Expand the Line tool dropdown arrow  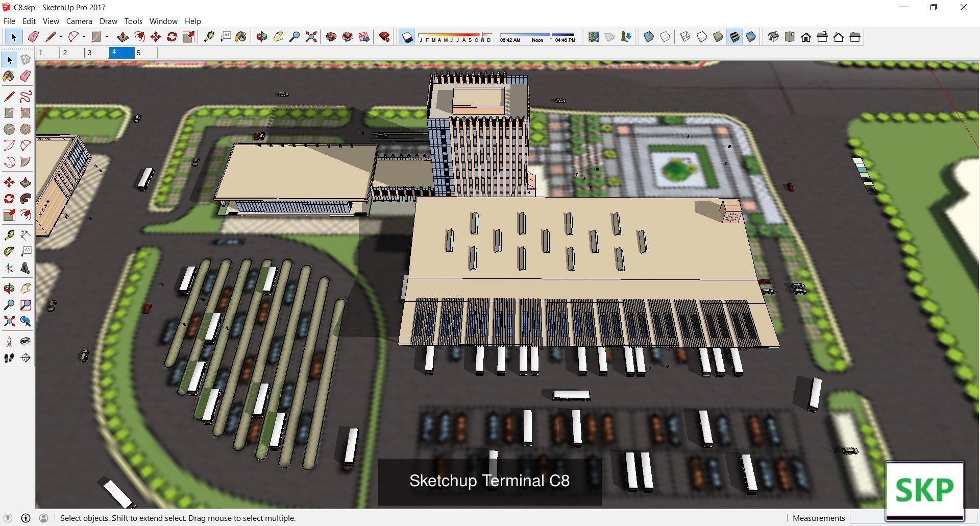coord(61,37)
